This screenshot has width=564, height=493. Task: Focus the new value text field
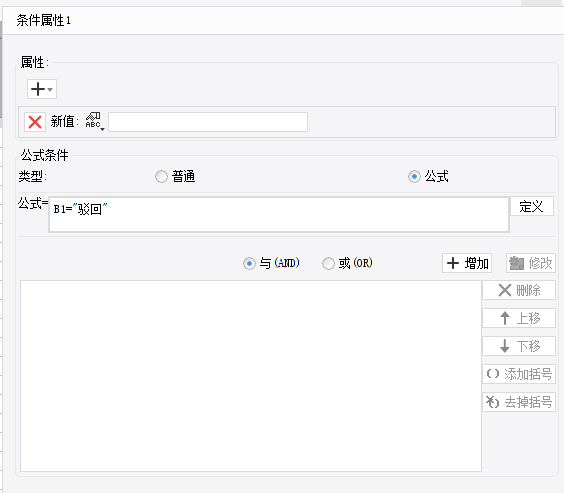point(208,122)
